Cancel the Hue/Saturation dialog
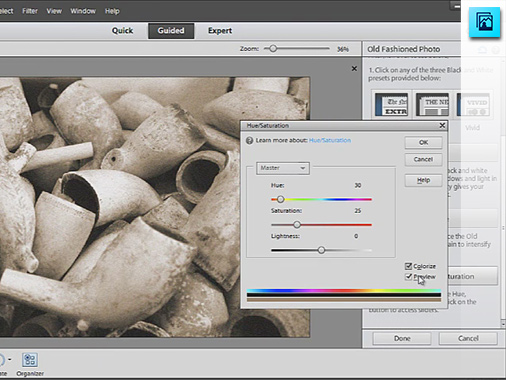Viewport: 506px width, 380px height. pos(423,159)
